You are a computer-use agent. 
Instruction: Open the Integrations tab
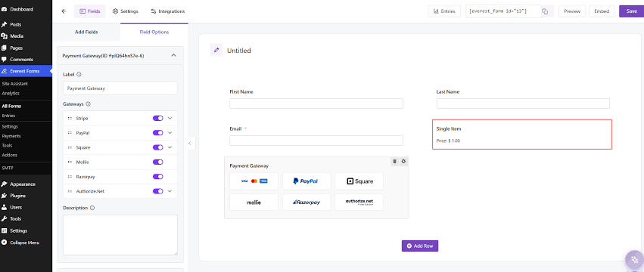(x=167, y=11)
